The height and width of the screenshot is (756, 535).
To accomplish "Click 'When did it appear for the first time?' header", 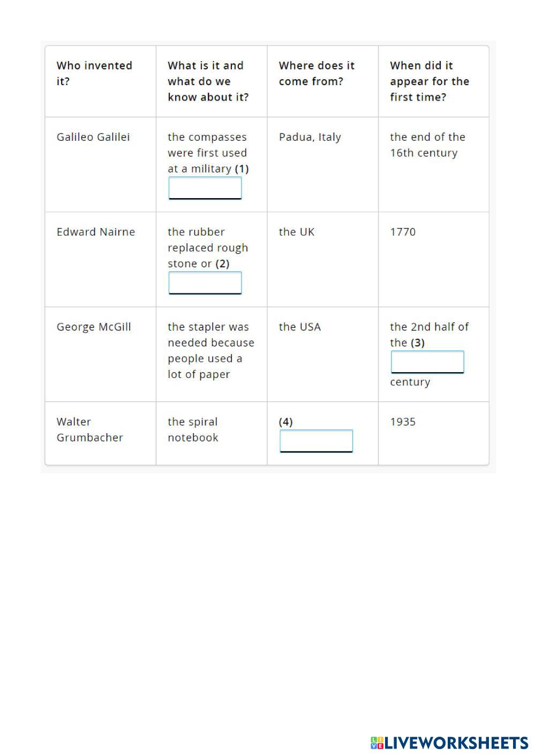I will [429, 81].
